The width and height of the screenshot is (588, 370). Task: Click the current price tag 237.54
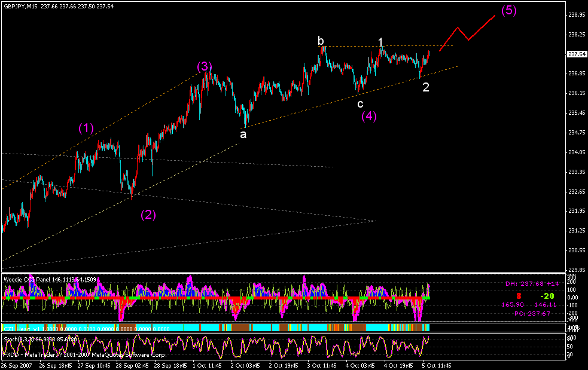pos(577,54)
